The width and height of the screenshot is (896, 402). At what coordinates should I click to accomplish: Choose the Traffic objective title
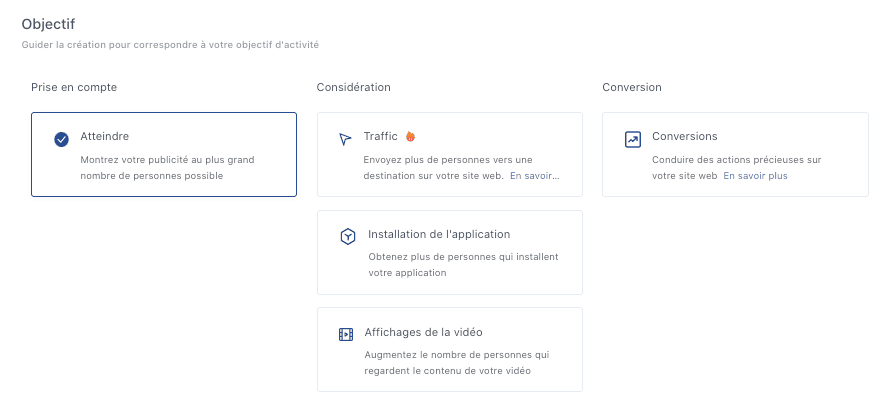381,136
